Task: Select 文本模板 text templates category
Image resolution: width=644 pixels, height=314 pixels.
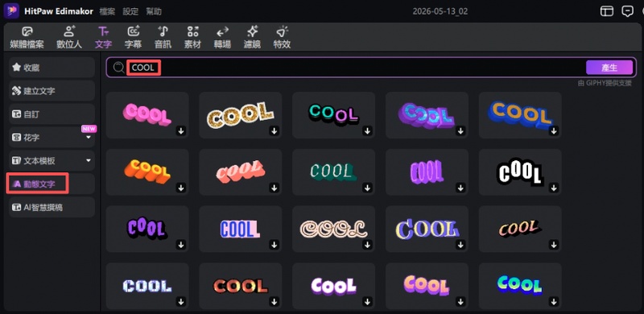Action: point(52,161)
